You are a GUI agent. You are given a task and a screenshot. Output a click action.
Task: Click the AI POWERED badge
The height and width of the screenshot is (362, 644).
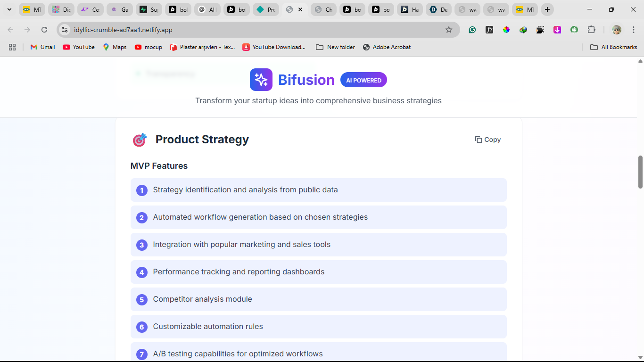tap(363, 80)
